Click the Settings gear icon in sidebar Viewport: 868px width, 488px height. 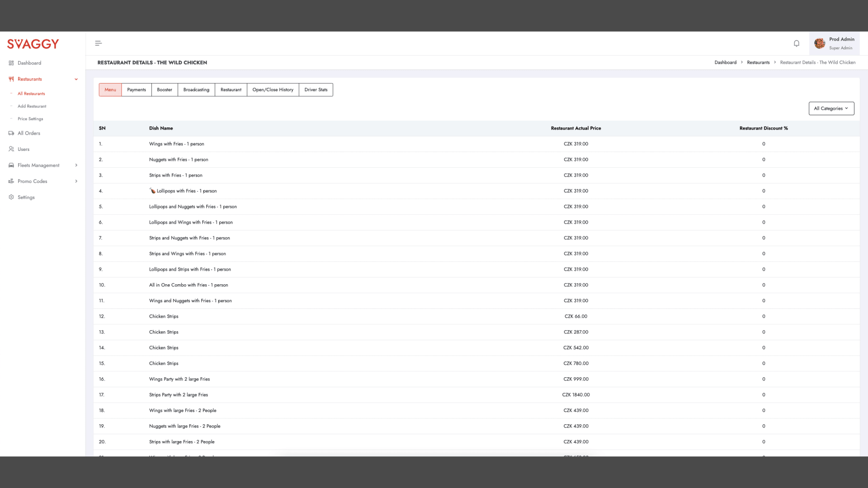11,197
